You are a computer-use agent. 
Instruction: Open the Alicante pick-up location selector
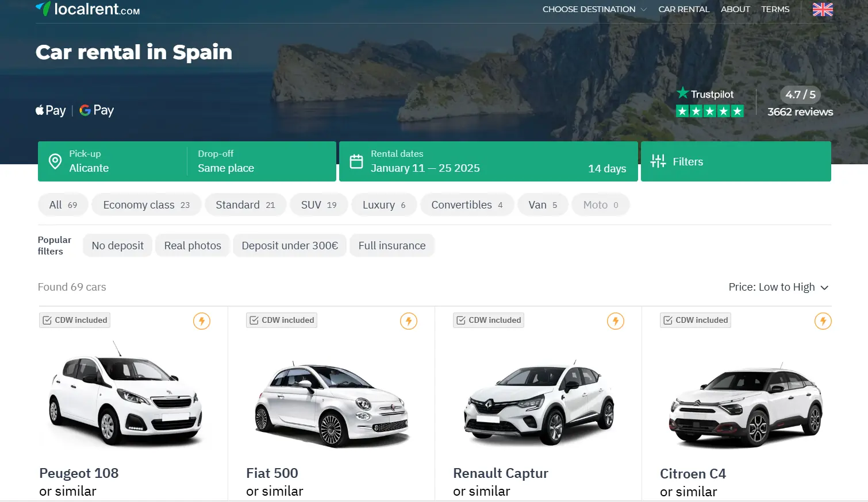tap(113, 161)
